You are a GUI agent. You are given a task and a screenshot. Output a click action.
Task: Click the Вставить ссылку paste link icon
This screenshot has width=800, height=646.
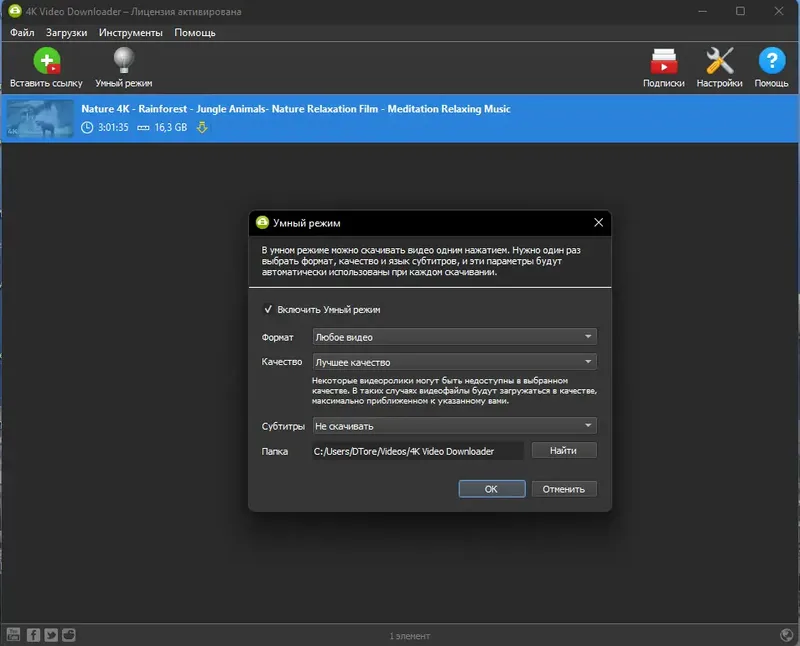46,61
